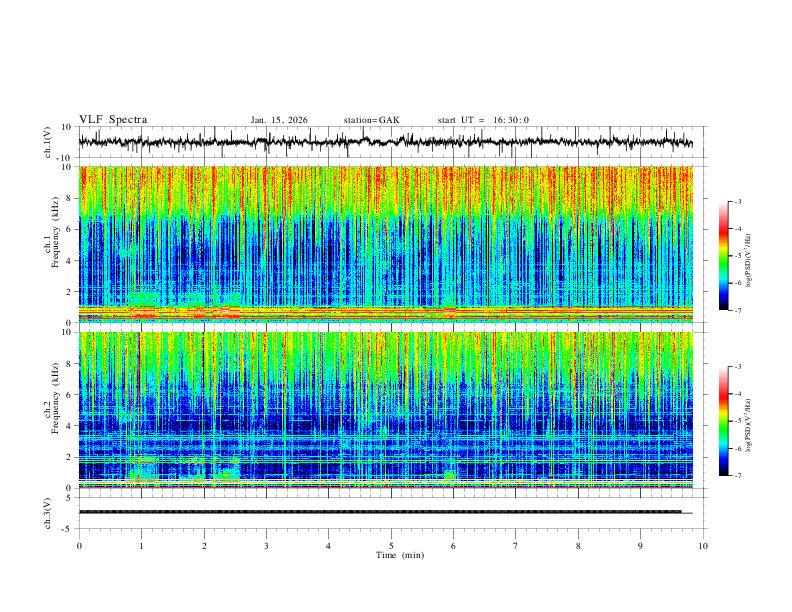Click the ch.1 PSD color bar
The image size is (792, 612).
click(x=724, y=256)
